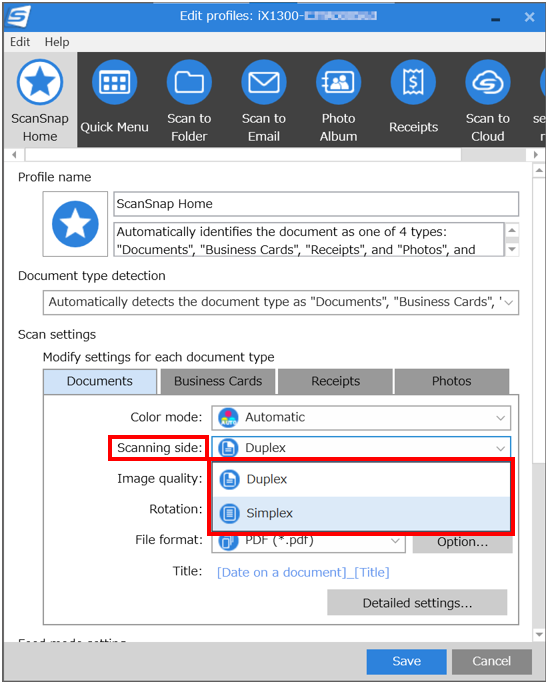
Task: Select the Quick Menu profile icon
Action: (x=115, y=82)
